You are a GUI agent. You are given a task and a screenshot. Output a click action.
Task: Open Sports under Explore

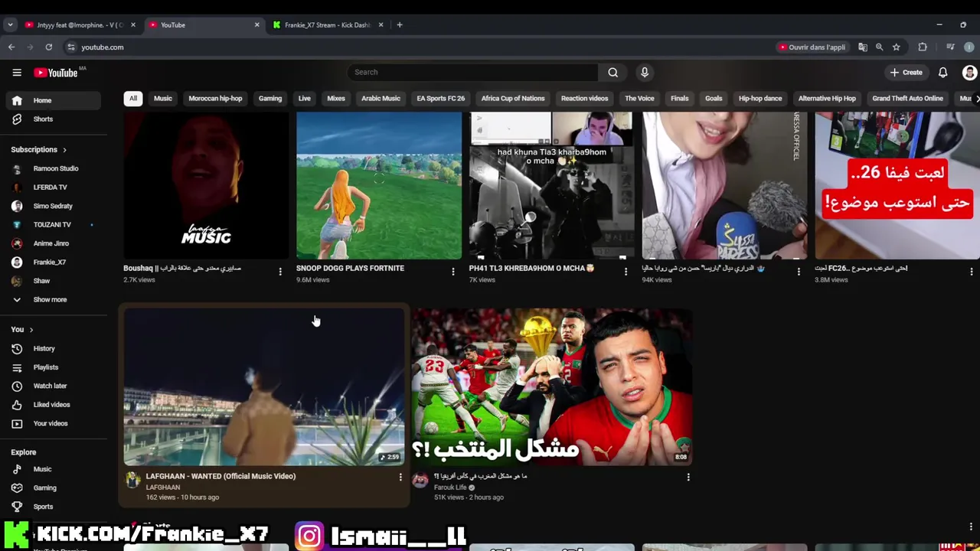[53, 507]
